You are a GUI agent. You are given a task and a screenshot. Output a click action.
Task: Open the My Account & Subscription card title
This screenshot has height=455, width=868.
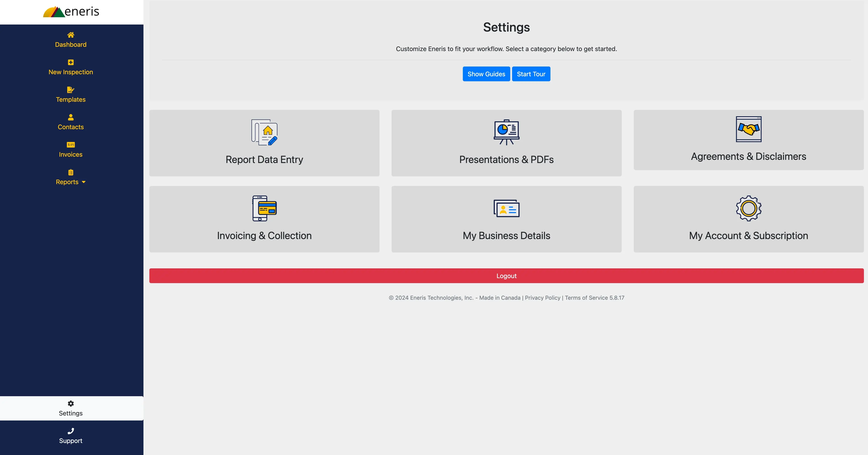coord(749,236)
